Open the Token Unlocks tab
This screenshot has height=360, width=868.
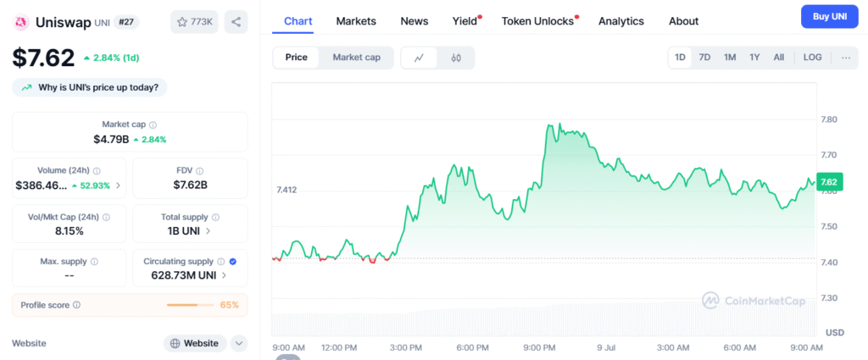click(538, 21)
